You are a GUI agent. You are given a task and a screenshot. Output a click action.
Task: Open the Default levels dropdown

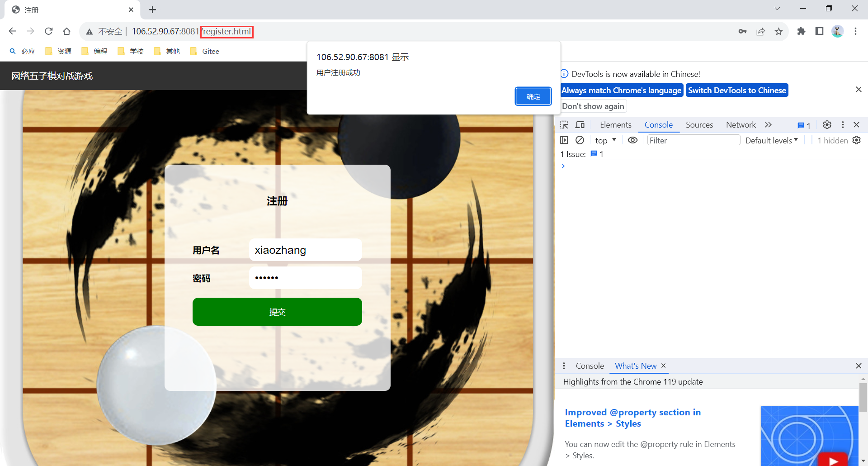point(772,140)
